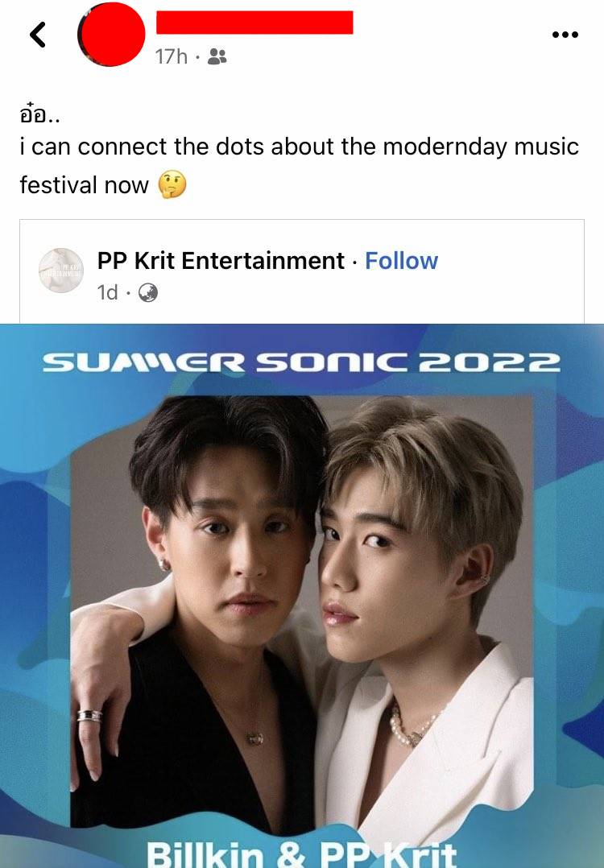
Task: Open the three-dot post options menu
Action: 565,35
